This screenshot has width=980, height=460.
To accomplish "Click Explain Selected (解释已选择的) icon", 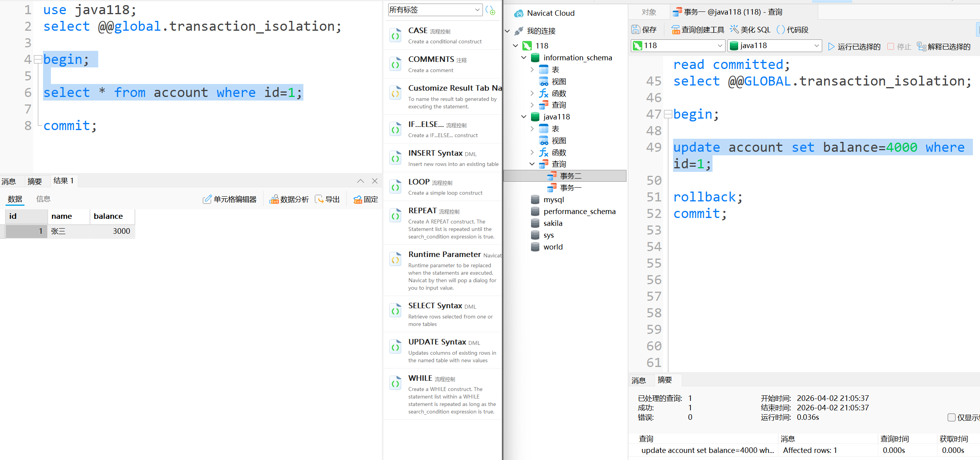I will click(922, 47).
